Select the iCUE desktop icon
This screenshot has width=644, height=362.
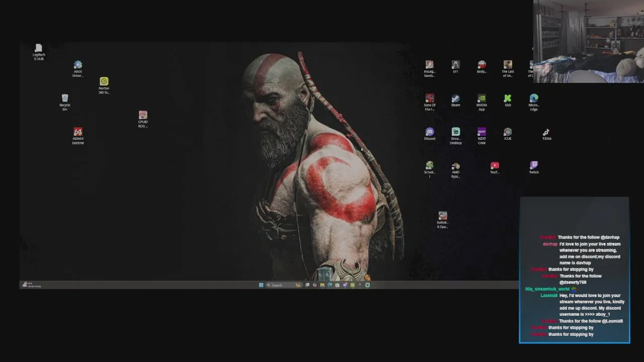(x=508, y=134)
